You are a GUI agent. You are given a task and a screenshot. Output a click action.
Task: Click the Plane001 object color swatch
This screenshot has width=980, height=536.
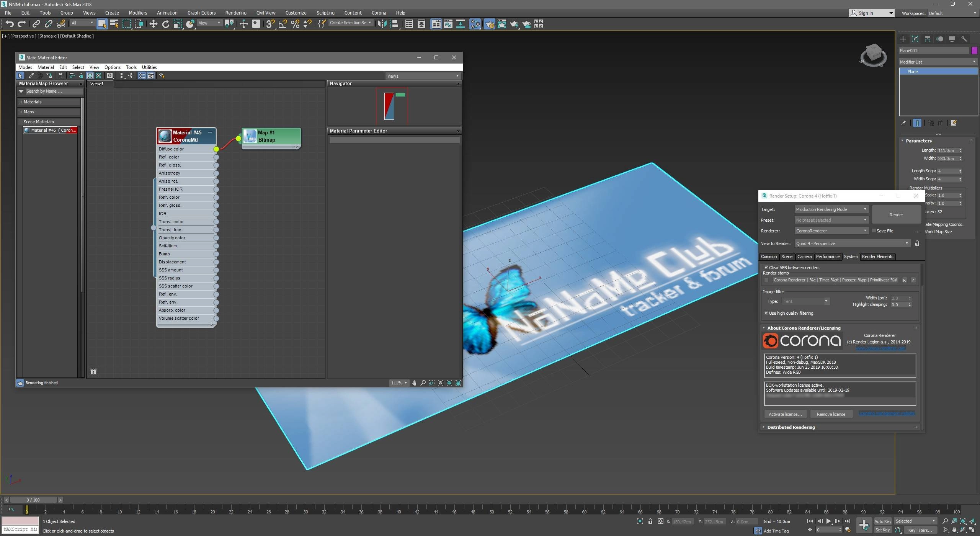[x=974, y=51]
